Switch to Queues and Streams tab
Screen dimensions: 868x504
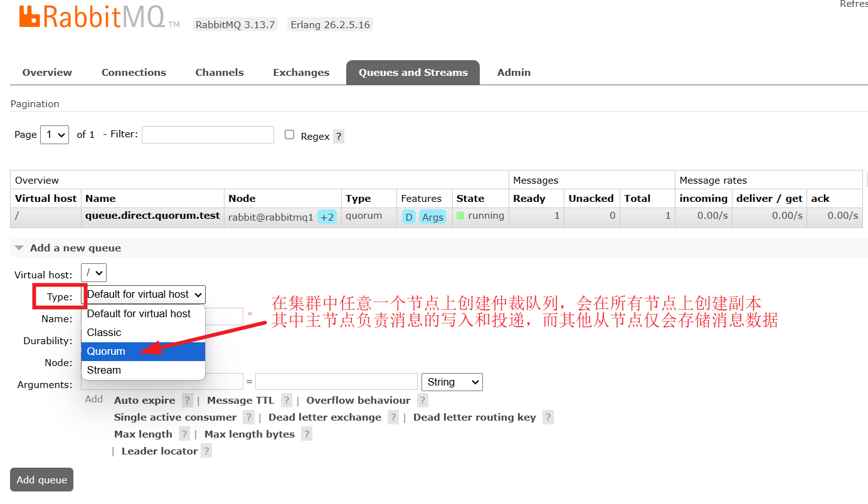pyautogui.click(x=413, y=73)
